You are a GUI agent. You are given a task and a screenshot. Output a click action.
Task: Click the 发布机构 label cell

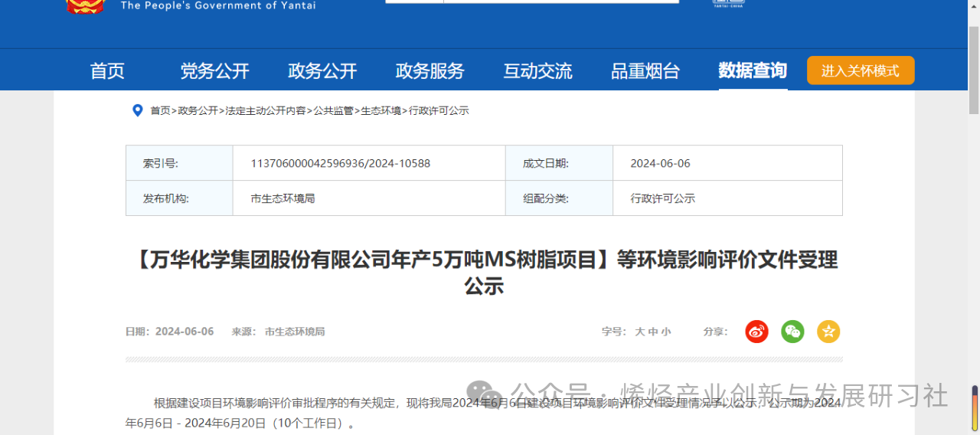pos(179,198)
